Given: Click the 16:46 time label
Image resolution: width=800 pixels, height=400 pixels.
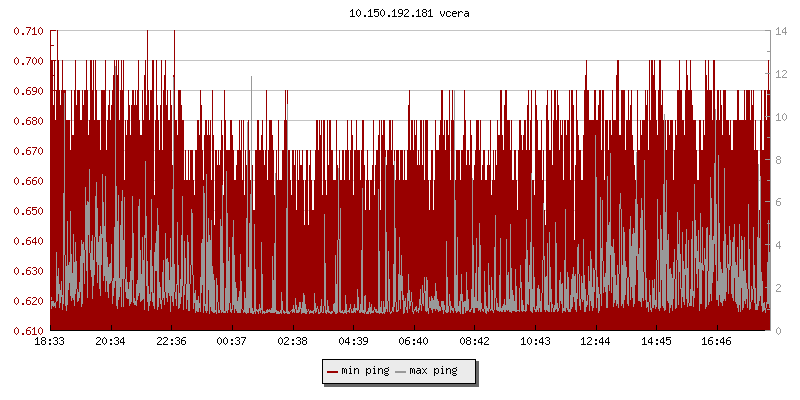Looking at the screenshot, I should click(x=716, y=341).
